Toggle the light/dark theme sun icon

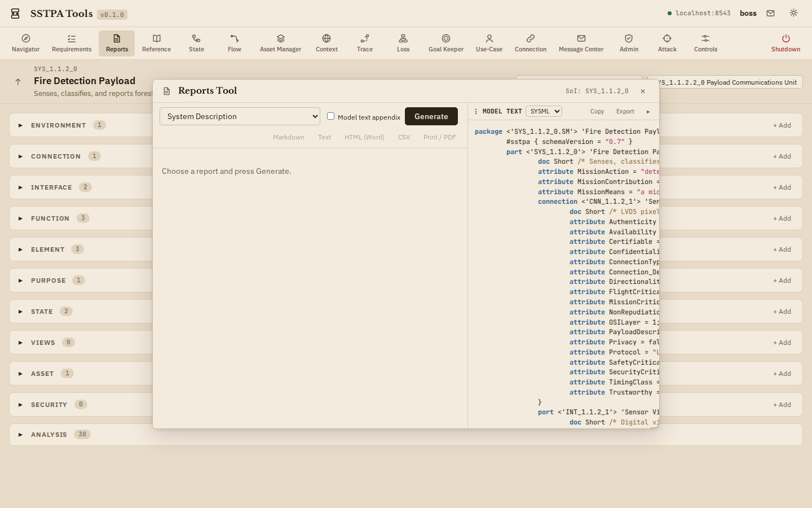pyautogui.click(x=793, y=13)
